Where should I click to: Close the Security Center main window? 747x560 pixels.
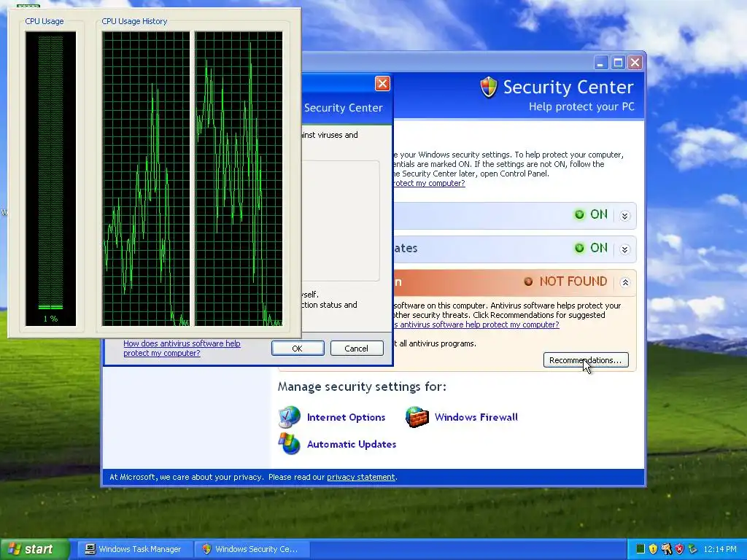tap(635, 63)
